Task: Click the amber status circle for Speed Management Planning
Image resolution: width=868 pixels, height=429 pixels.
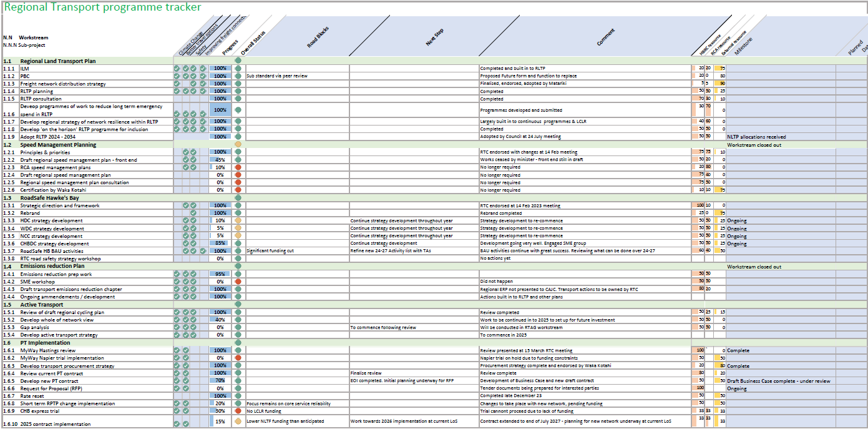Action: pyautogui.click(x=238, y=145)
